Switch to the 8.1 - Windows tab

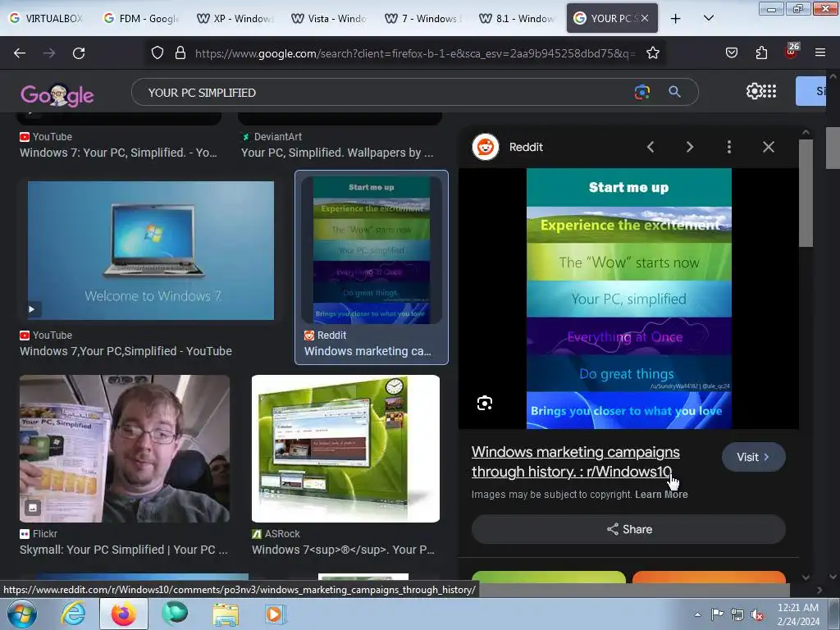point(517,18)
